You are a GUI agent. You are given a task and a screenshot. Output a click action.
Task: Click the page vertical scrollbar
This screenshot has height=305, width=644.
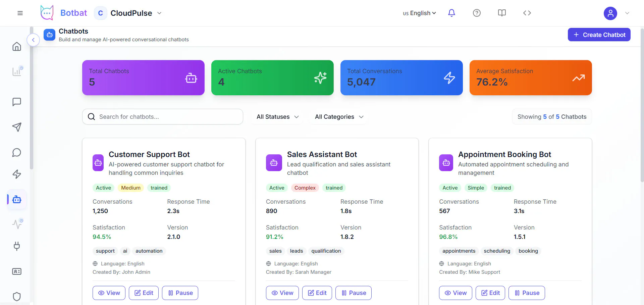(642, 105)
